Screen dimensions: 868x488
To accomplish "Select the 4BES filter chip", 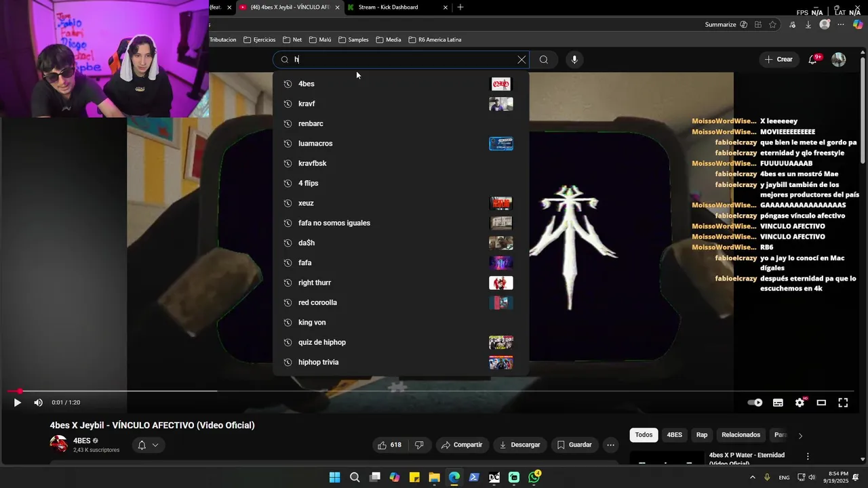I will (674, 435).
